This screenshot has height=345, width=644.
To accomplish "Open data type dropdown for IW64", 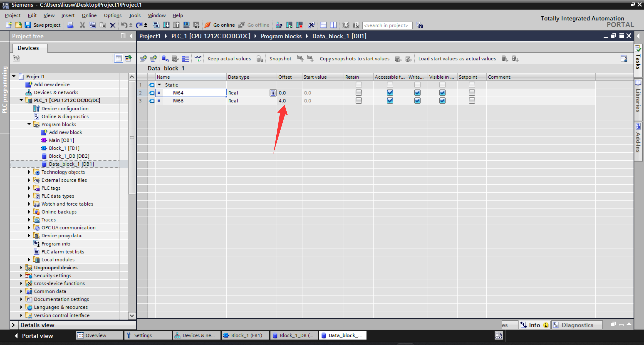I will click(273, 93).
